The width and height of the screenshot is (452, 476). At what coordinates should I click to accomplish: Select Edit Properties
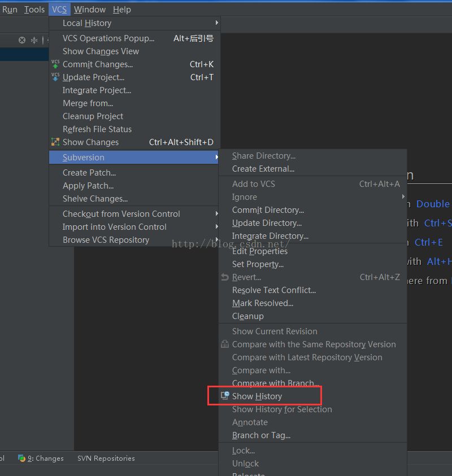[312, 251]
